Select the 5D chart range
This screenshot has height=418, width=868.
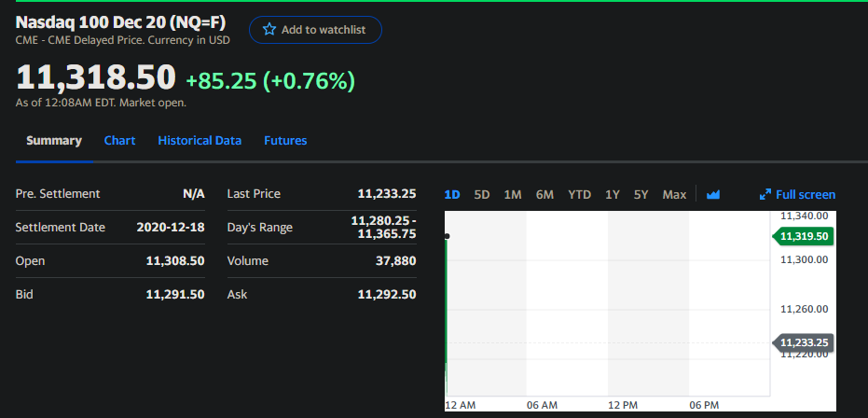[482, 195]
